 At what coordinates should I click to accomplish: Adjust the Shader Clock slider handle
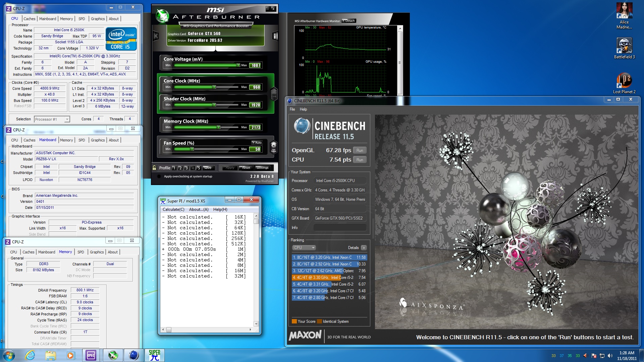coord(214,105)
